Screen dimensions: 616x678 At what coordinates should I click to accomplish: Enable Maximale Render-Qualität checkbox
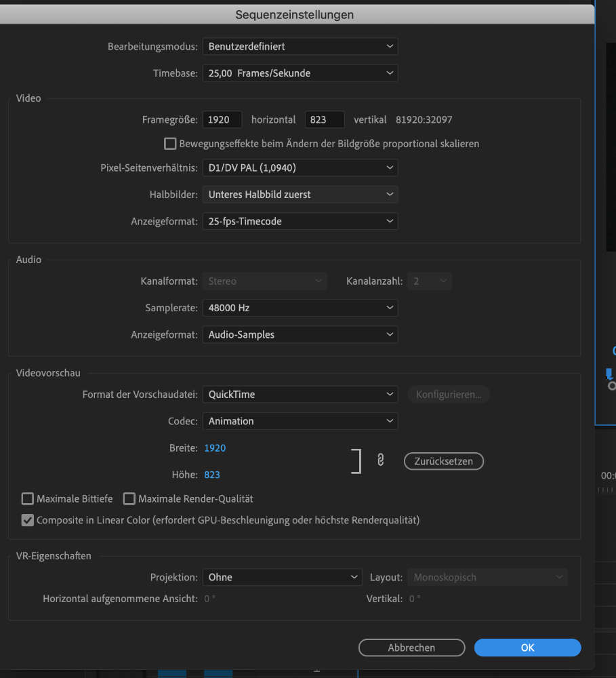coord(129,499)
